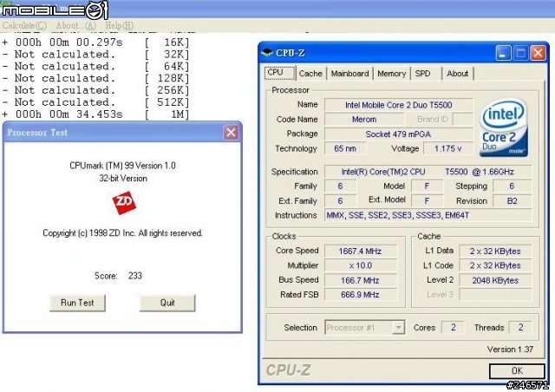Viewport: 555px width, 392px height.
Task: Click the CPU-Z title bar icon
Action: click(x=267, y=53)
